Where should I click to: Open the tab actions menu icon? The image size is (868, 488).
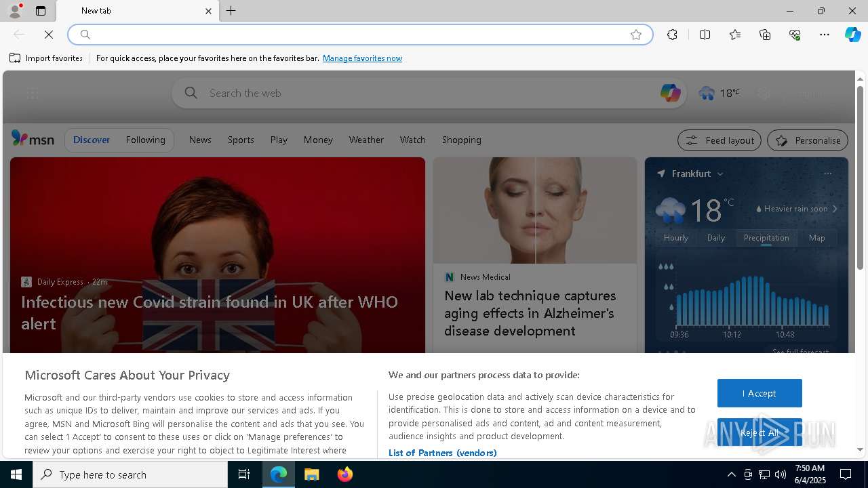coord(41,11)
